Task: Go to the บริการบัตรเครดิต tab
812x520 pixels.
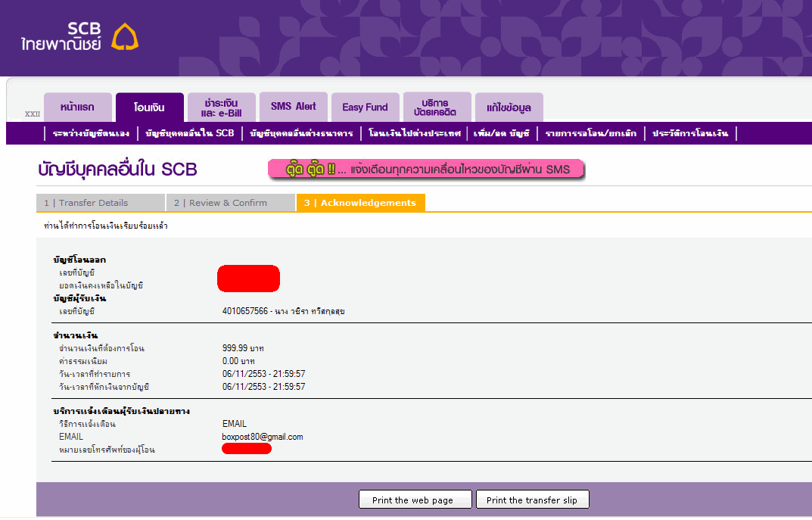Action: (437, 107)
